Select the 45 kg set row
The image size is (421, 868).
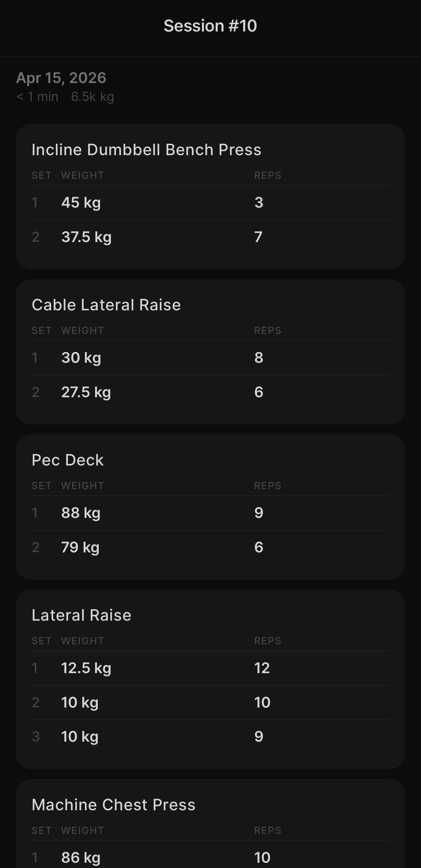click(x=210, y=202)
